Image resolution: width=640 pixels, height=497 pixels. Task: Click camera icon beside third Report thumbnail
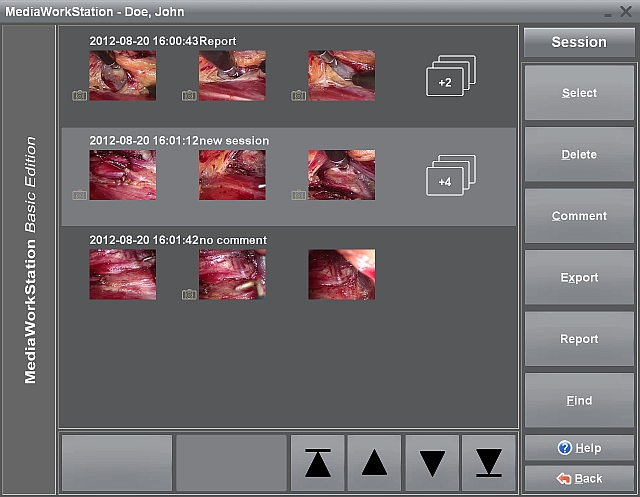coord(298,95)
